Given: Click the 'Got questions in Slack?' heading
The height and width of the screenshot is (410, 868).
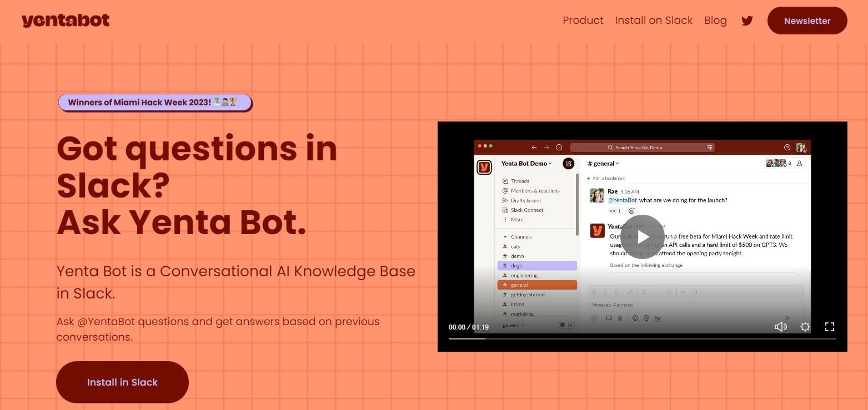Looking at the screenshot, I should 197,167.
